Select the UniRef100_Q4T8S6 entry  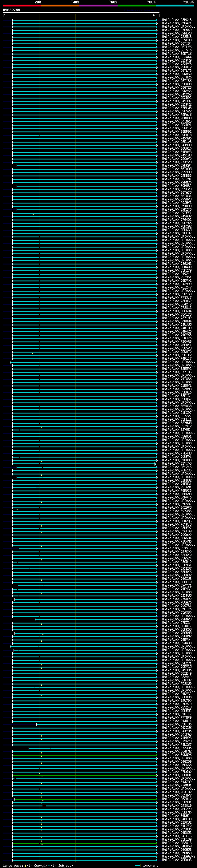(x=177, y=379)
